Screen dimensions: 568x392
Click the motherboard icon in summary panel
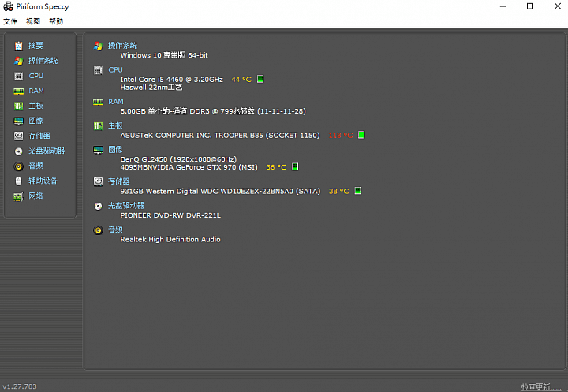pyautogui.click(x=98, y=126)
